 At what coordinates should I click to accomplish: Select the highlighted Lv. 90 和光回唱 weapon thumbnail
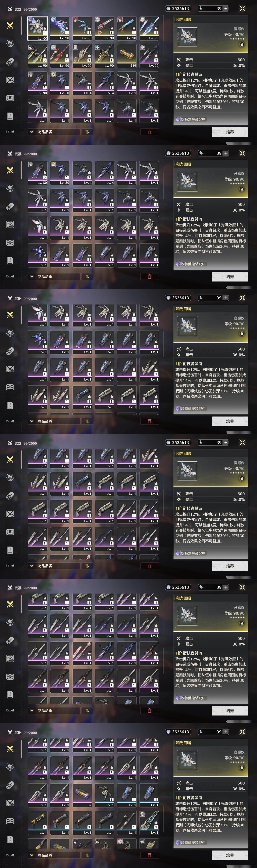tap(37, 29)
